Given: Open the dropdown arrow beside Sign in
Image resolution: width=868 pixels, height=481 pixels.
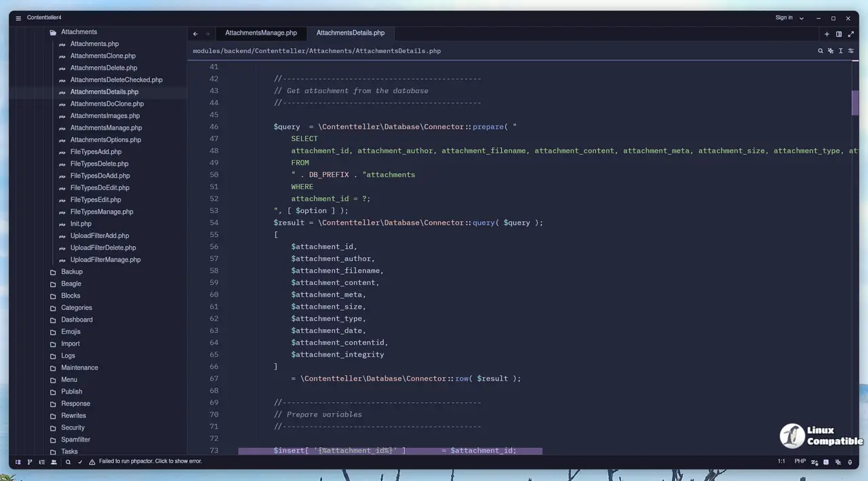Looking at the screenshot, I should 802,18.
